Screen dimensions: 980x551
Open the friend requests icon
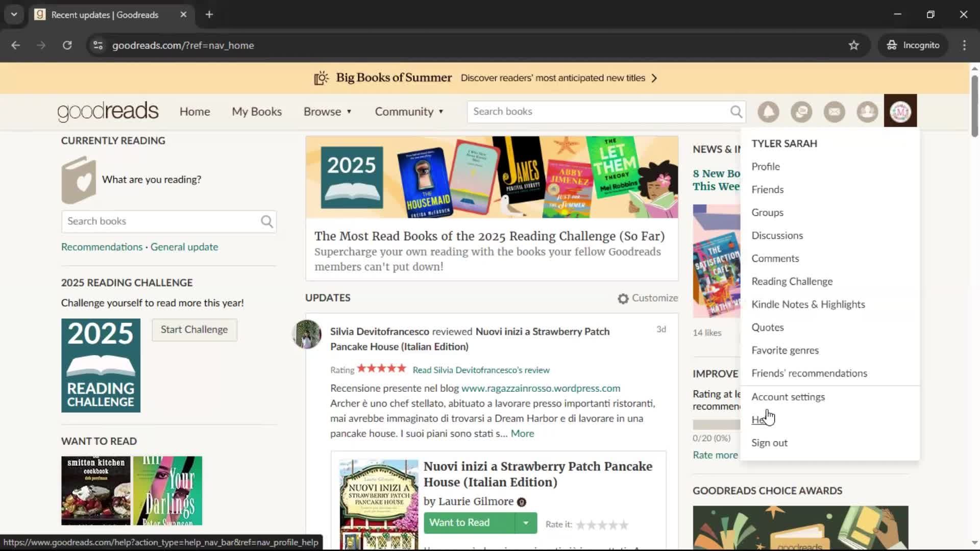click(867, 111)
